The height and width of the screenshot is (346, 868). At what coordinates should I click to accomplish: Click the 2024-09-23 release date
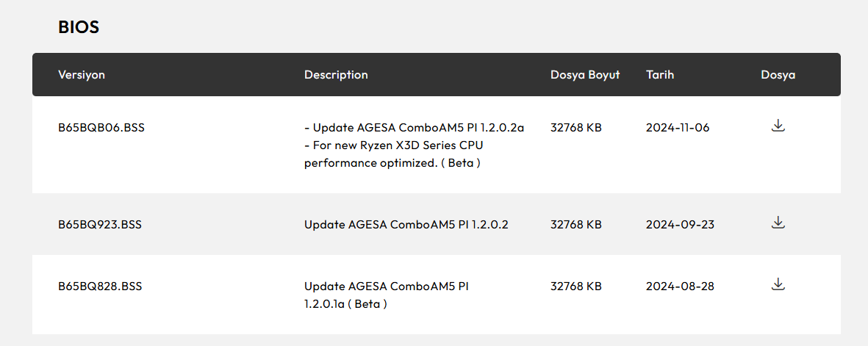click(x=680, y=225)
